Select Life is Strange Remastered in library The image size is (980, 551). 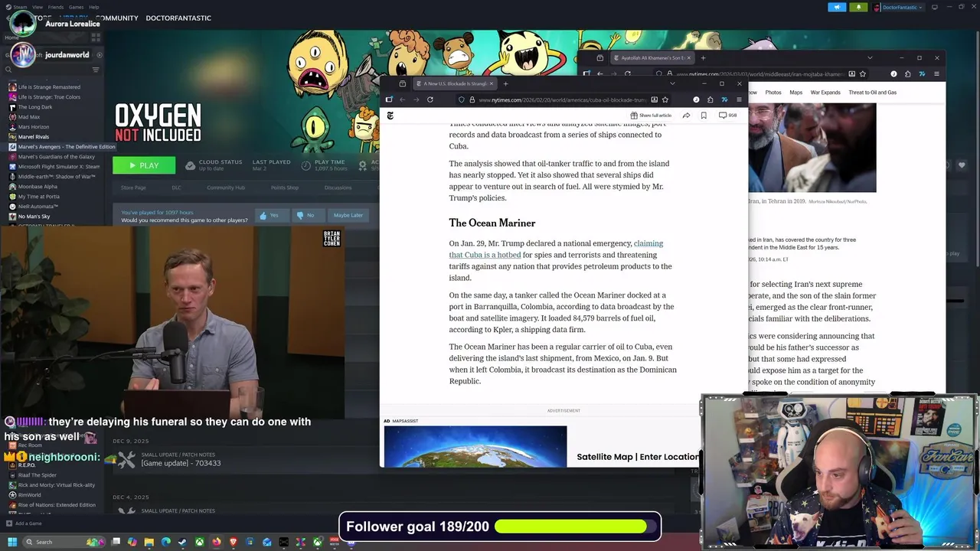point(49,87)
